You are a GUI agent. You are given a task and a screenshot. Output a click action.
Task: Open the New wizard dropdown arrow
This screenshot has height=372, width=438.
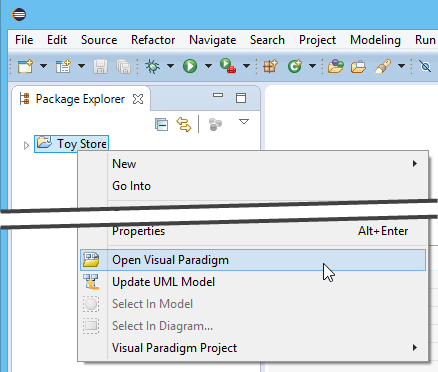pos(43,66)
